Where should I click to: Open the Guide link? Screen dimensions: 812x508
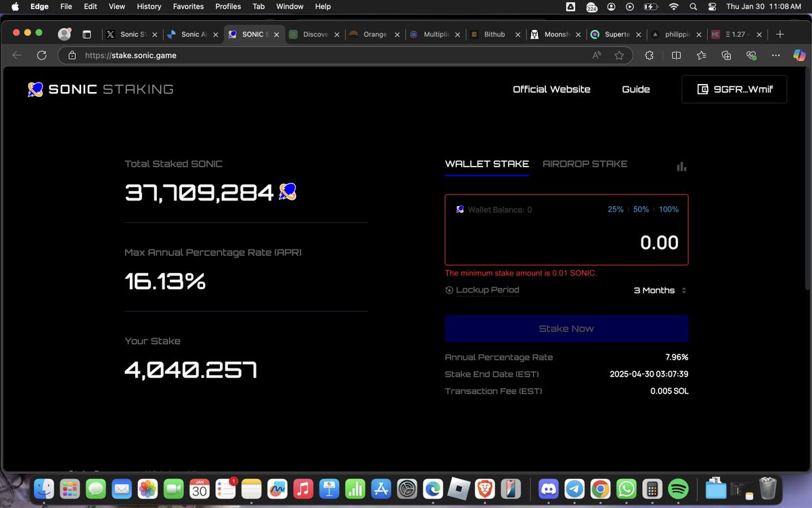click(x=636, y=89)
